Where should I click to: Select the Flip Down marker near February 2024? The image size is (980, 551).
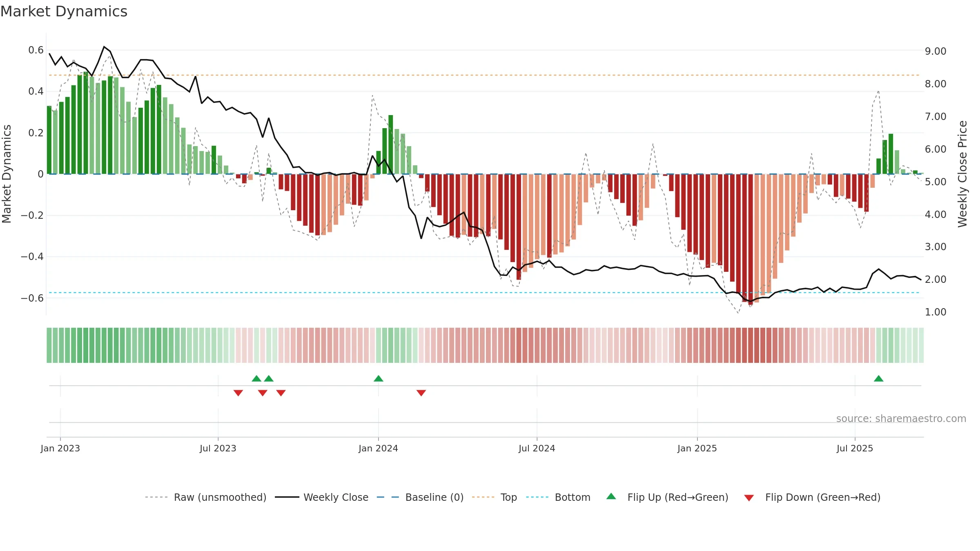(421, 393)
